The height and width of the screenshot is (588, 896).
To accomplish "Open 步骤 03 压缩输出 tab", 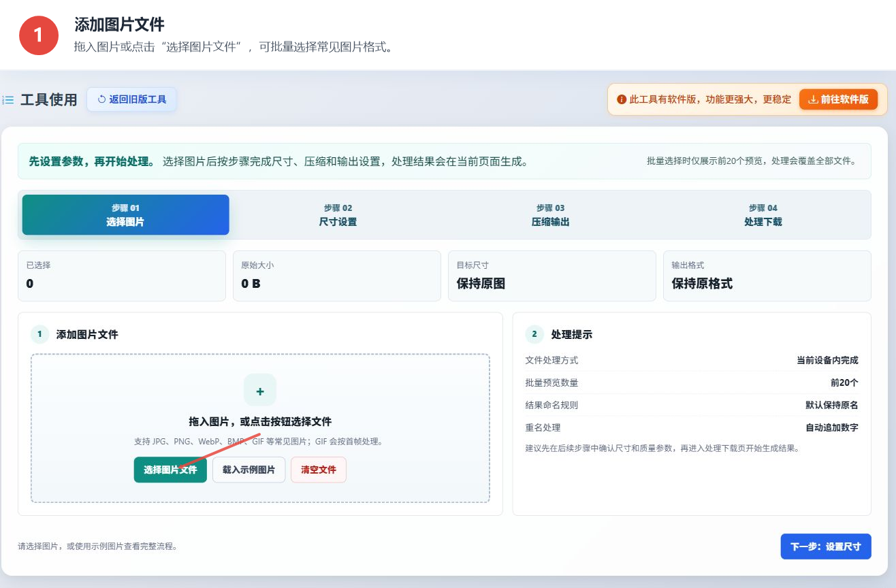I will coord(550,215).
